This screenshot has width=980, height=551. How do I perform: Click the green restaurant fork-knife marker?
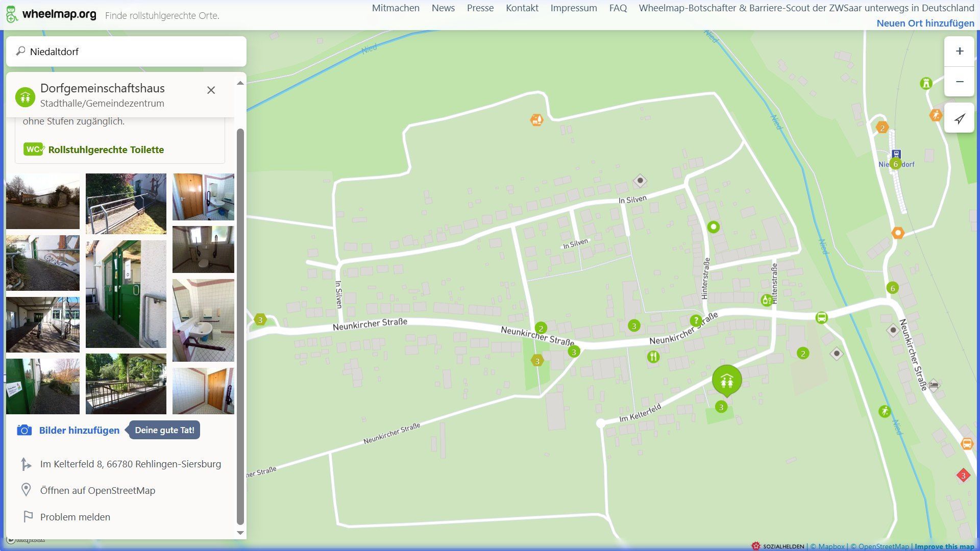(653, 357)
